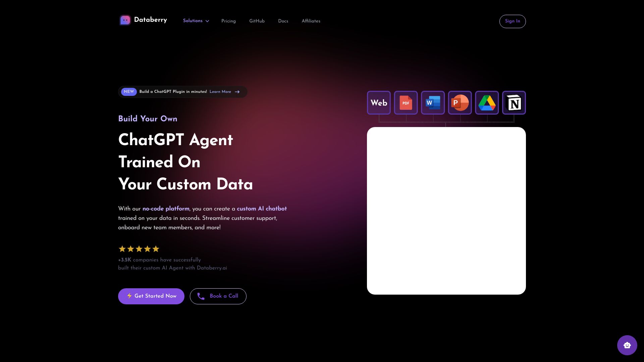Viewport: 644px width, 362px height.
Task: Expand the Solutions dropdown menu
Action: [196, 21]
